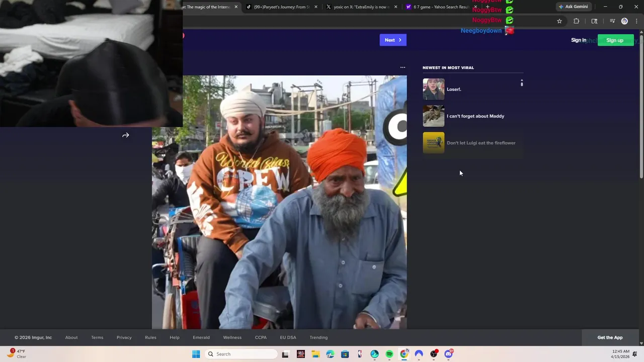644x362 pixels.
Task: Click the share arrow icon beside the post
Action: 126,135
